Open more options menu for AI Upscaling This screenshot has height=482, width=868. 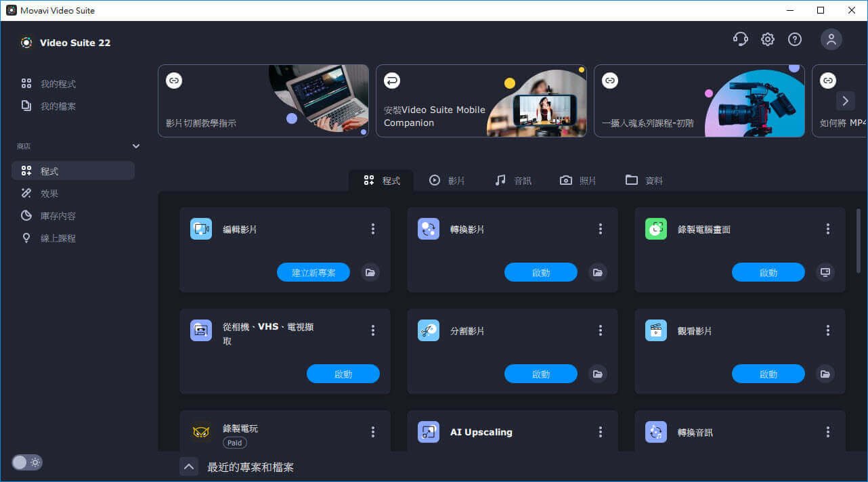(x=601, y=432)
